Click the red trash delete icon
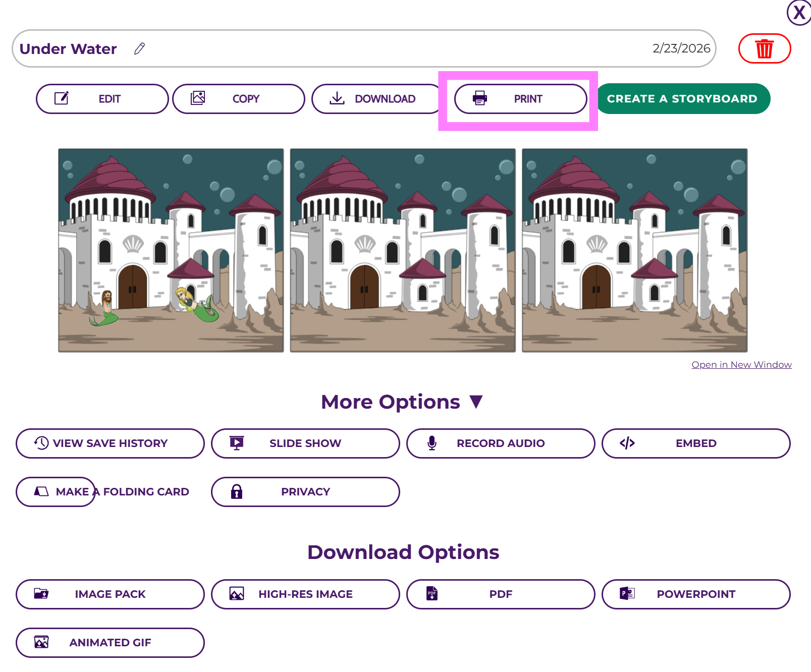This screenshot has height=672, width=811. [x=764, y=49]
